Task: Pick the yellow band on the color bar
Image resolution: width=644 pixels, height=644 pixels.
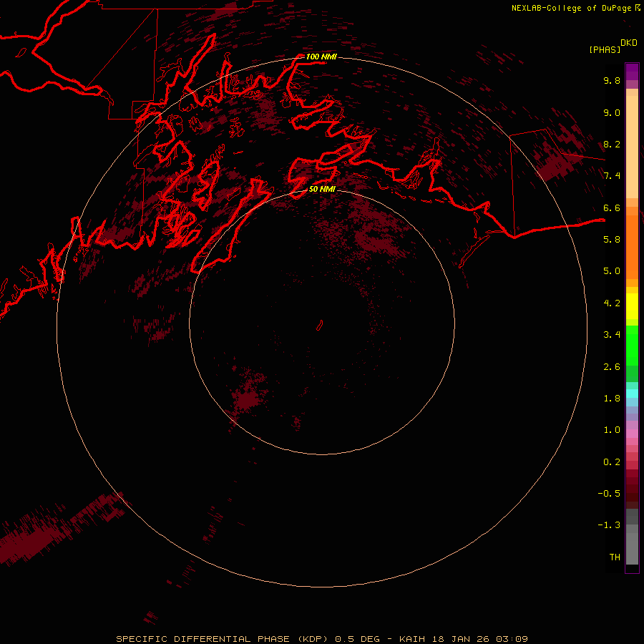Action: [632, 306]
